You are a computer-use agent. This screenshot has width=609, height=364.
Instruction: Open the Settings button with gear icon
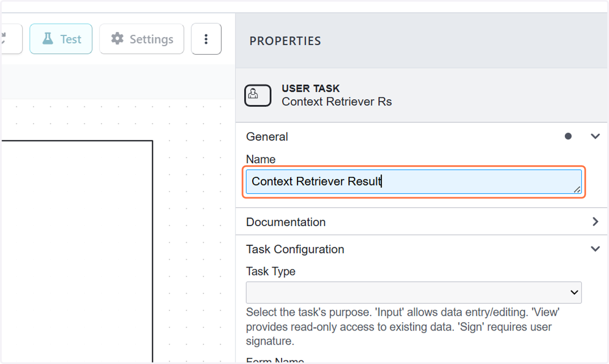(142, 39)
